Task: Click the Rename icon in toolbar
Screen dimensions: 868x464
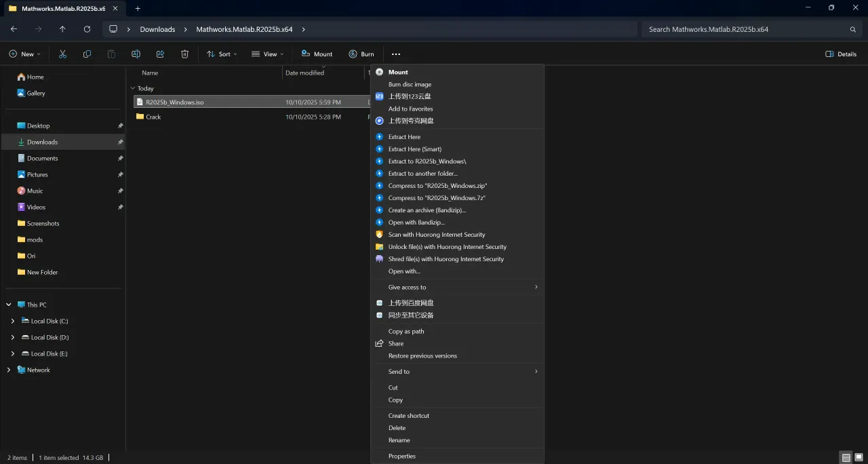Action: (136, 54)
